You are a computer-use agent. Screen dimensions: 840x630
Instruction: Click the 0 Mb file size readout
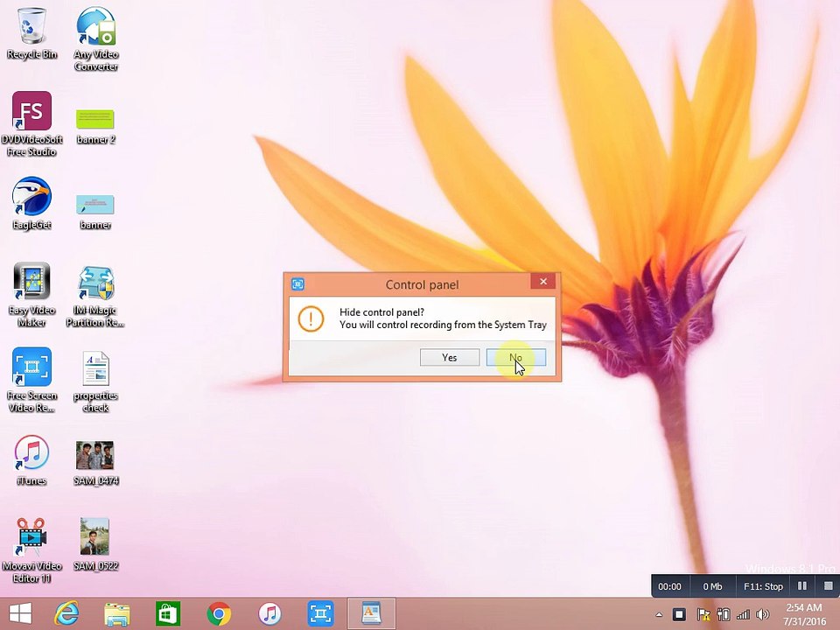tap(712, 586)
